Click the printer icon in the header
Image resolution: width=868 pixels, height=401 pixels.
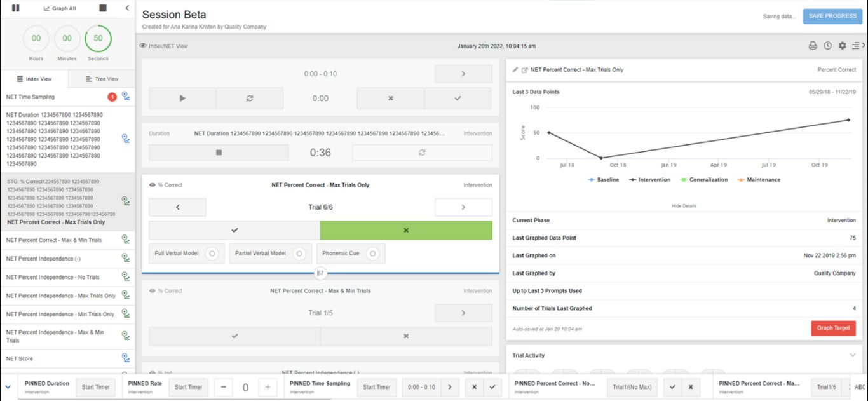point(812,46)
